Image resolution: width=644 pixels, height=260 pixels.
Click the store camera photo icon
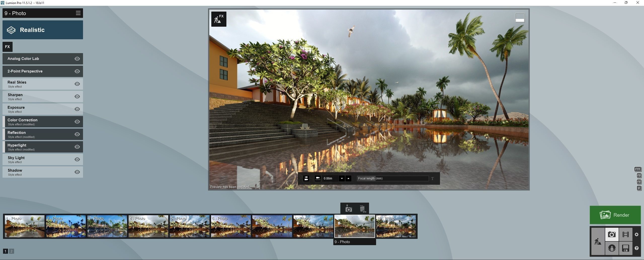tap(348, 208)
